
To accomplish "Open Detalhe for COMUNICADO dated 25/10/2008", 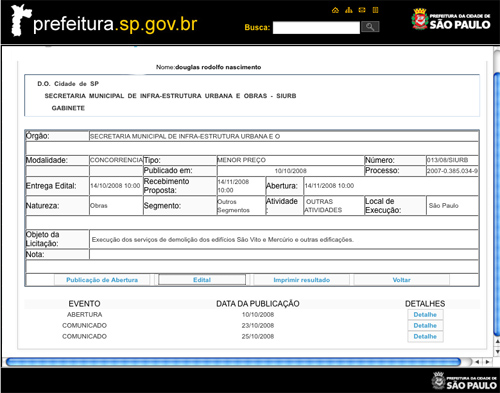I will 425,336.
